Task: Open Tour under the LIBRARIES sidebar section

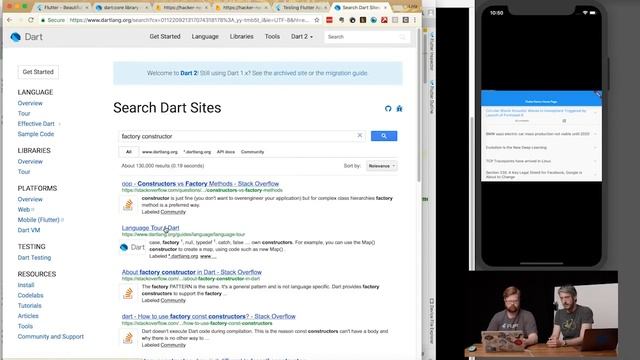Action: [24, 172]
